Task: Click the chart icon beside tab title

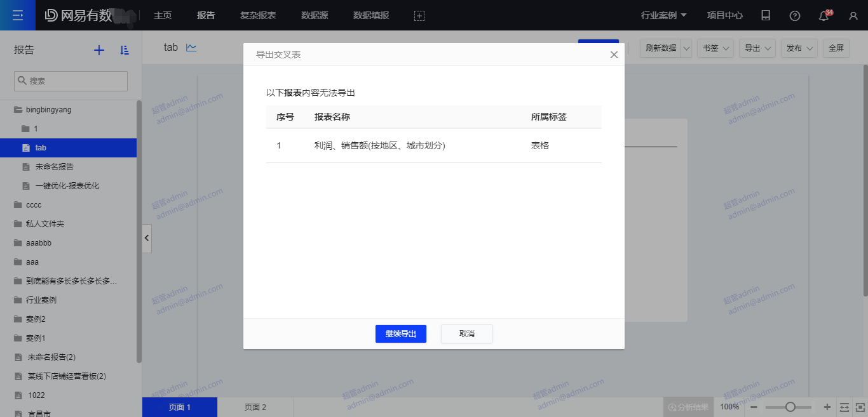Action: [x=191, y=48]
